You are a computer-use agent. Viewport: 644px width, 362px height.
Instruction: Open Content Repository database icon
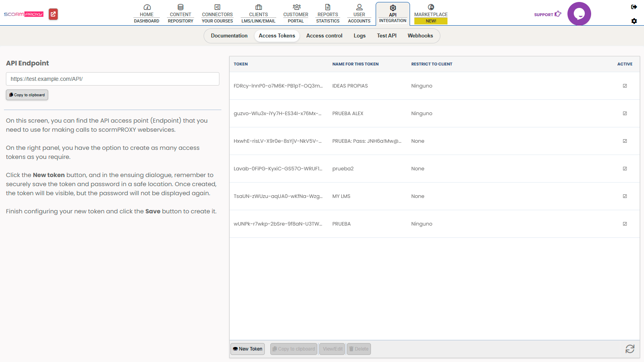coord(180,7)
